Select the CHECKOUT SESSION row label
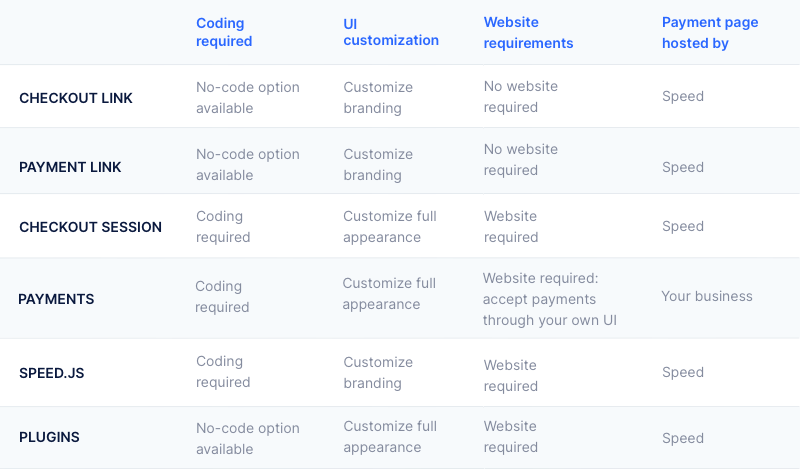The height and width of the screenshot is (469, 800). 90,227
